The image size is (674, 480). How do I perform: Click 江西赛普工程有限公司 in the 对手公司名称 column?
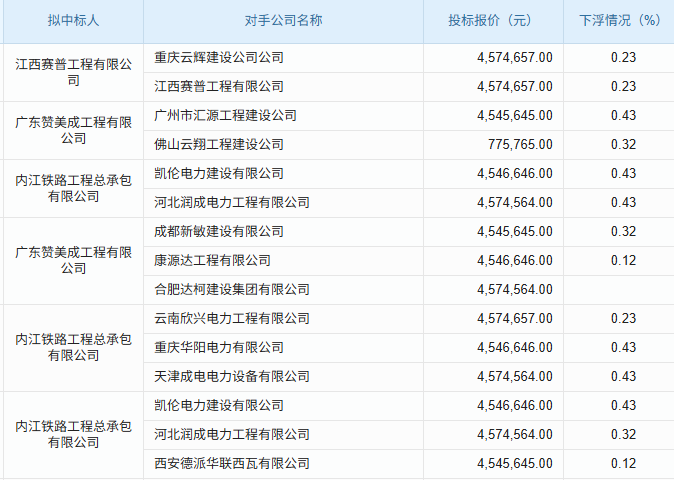(219, 87)
